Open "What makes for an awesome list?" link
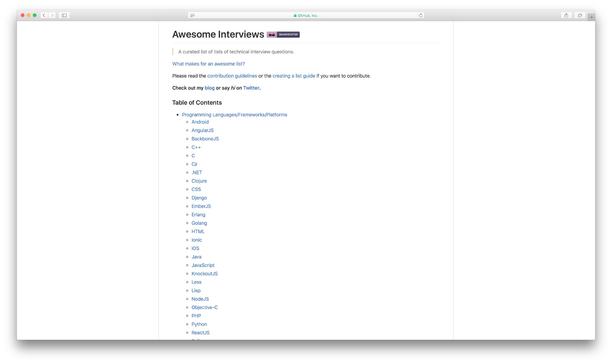This screenshot has width=612, height=364. coord(208,64)
